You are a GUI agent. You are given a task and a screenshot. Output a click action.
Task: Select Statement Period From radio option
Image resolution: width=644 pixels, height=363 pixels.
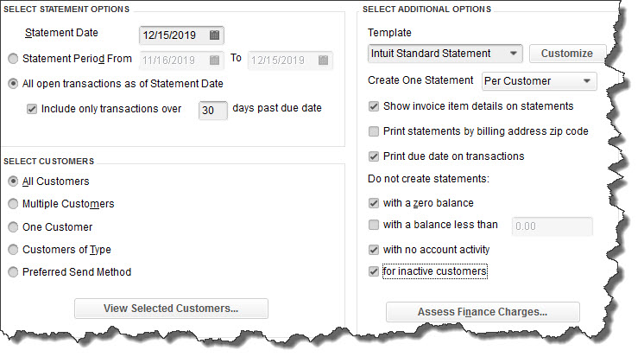tap(13, 59)
